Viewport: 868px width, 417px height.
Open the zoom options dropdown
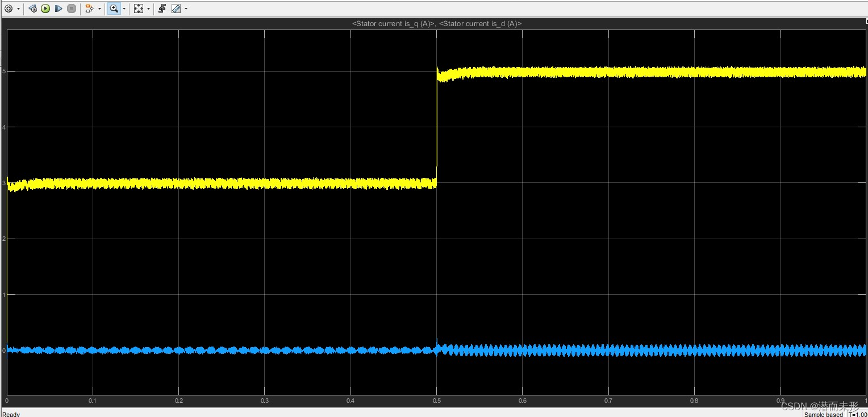click(123, 8)
